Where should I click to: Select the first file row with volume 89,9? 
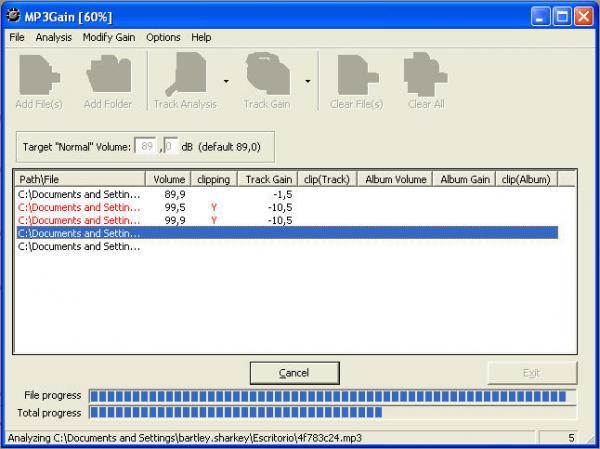287,194
